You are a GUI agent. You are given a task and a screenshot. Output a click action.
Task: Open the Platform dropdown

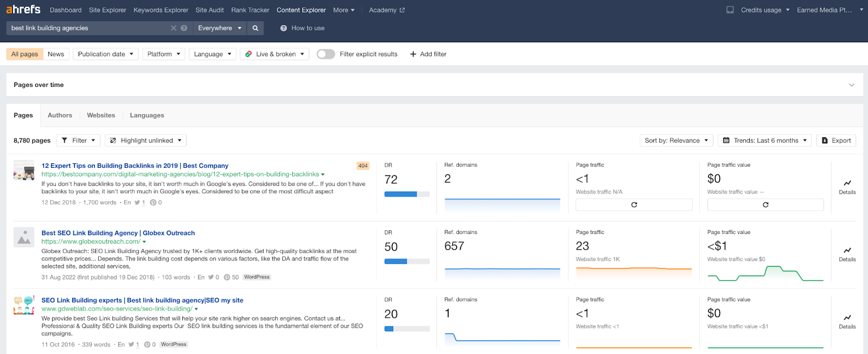pos(164,54)
